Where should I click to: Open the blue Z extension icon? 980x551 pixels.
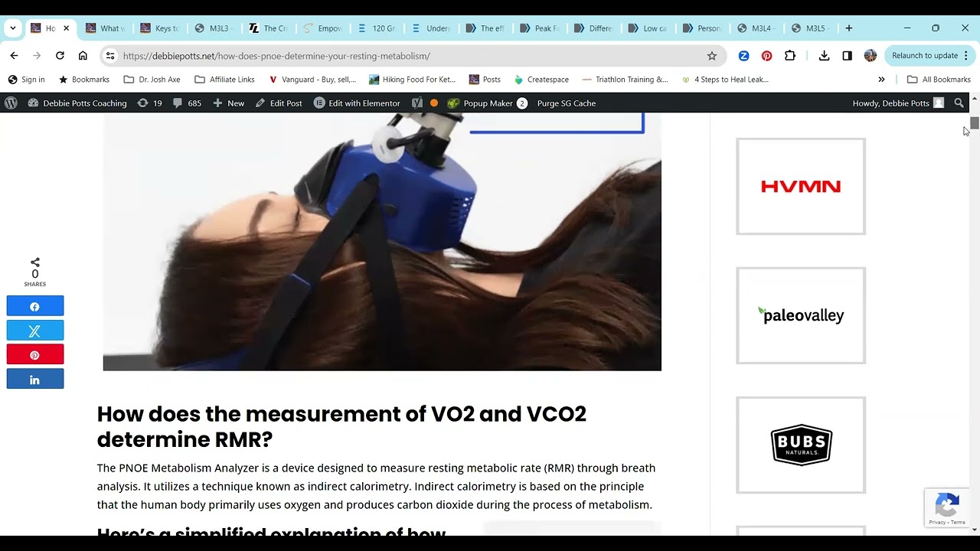(743, 56)
